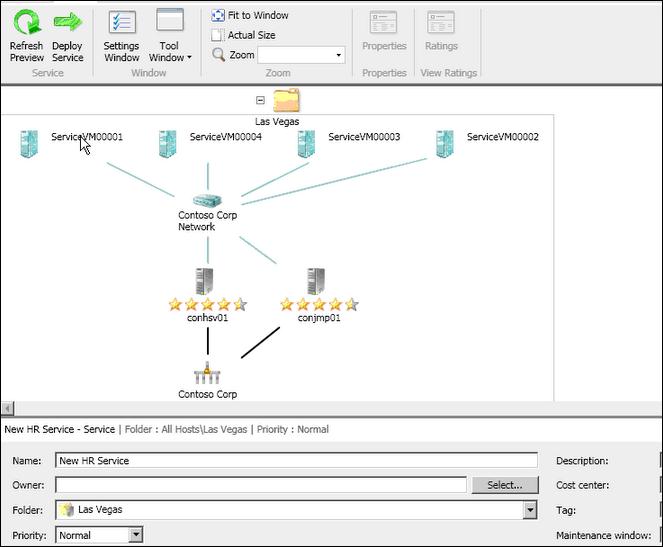Click the ServiceVM00004 label
The height and width of the screenshot is (547, 663).
click(226, 137)
